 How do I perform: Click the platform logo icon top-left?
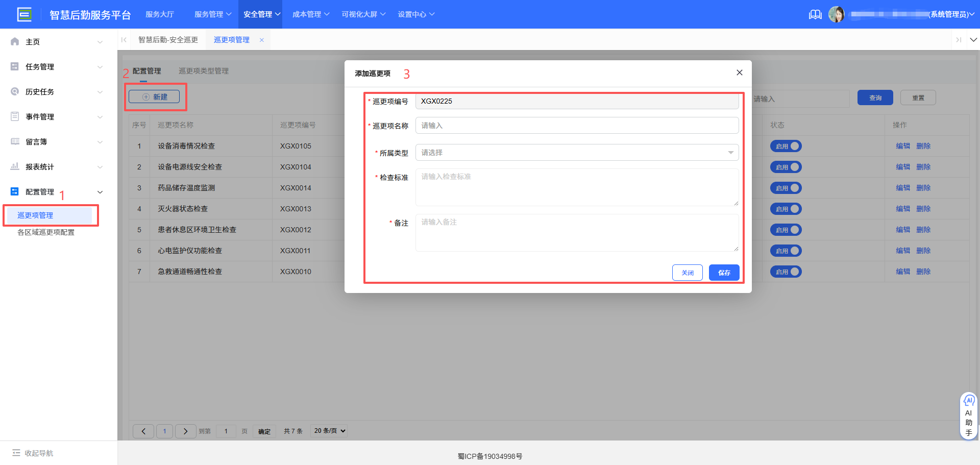(24, 14)
